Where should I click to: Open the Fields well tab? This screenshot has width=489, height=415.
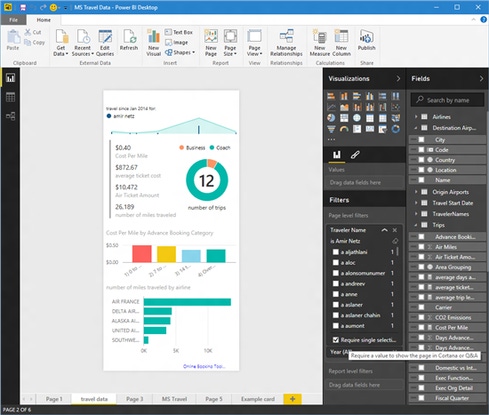point(337,155)
